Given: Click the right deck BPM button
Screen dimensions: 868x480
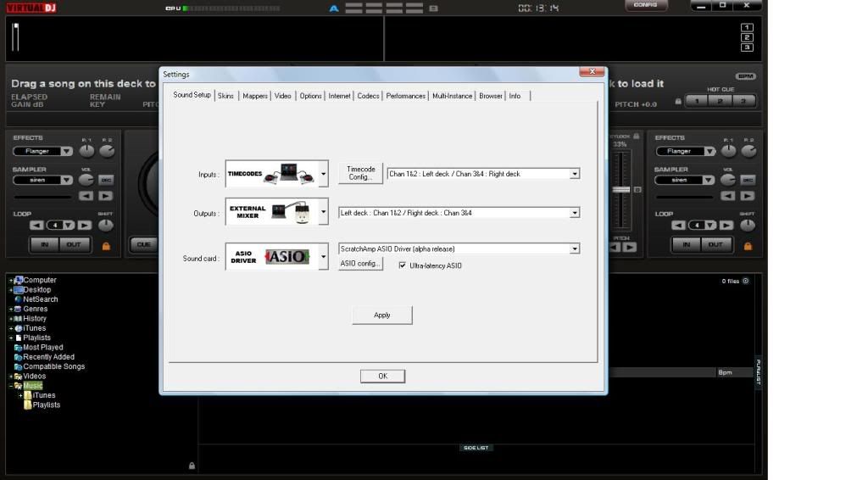Looking at the screenshot, I should [746, 76].
